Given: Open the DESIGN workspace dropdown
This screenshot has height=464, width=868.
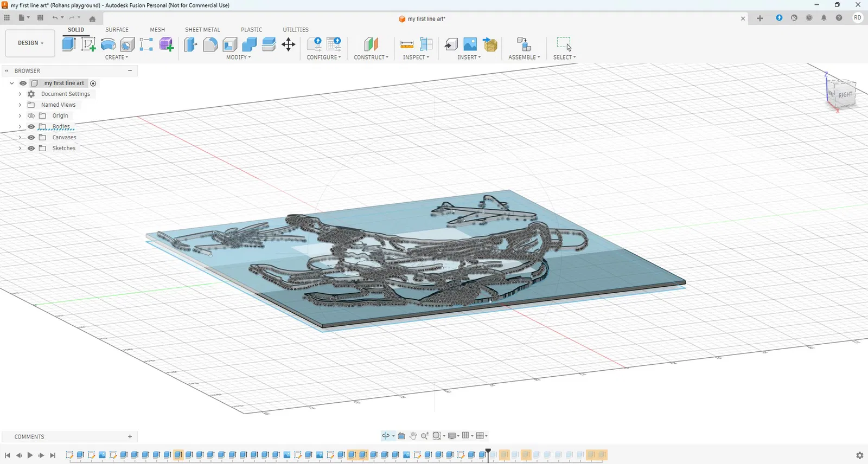Looking at the screenshot, I should (x=30, y=43).
